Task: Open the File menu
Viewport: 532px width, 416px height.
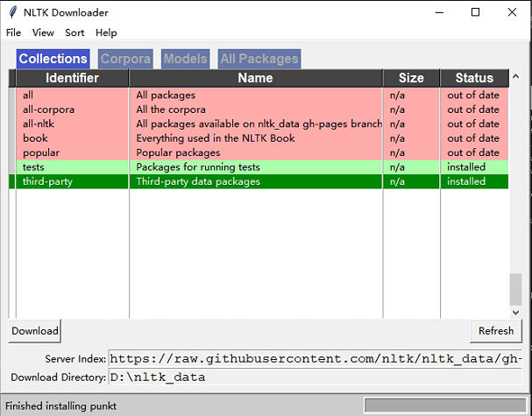Action: click(x=13, y=32)
